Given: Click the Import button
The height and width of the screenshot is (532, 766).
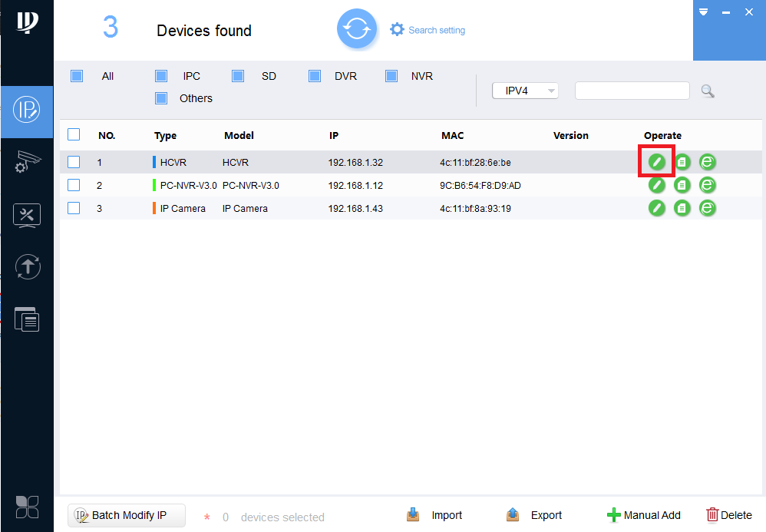Looking at the screenshot, I should (434, 515).
